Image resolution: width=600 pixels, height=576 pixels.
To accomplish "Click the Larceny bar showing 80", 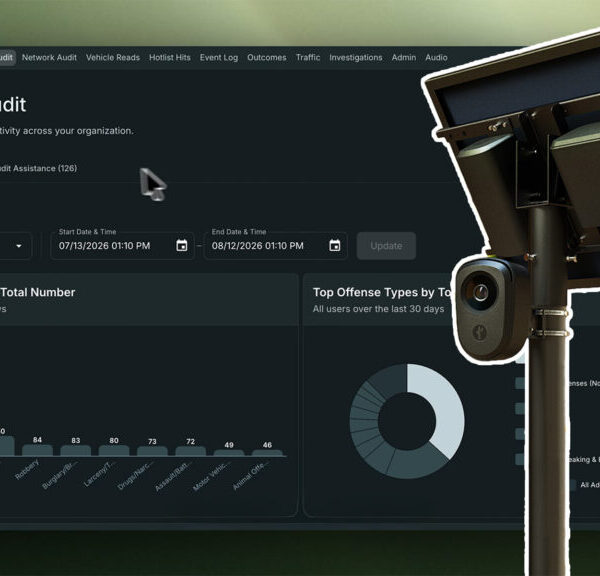I will [114, 450].
